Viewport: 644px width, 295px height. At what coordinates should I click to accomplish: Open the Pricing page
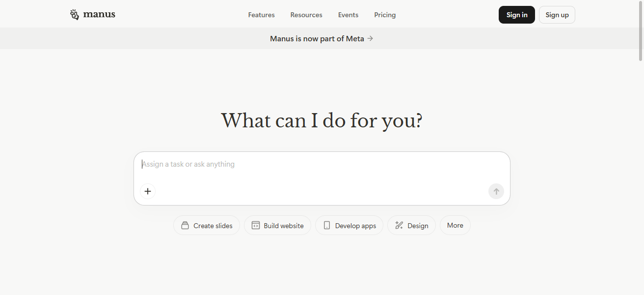click(385, 15)
